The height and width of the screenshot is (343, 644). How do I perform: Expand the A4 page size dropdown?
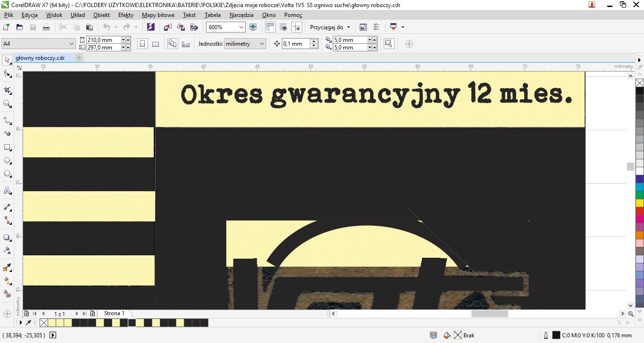[x=72, y=44]
